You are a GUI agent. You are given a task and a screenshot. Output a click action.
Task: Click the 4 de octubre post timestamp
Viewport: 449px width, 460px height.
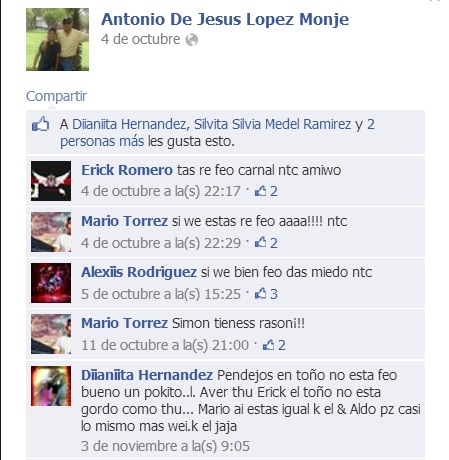(x=141, y=39)
